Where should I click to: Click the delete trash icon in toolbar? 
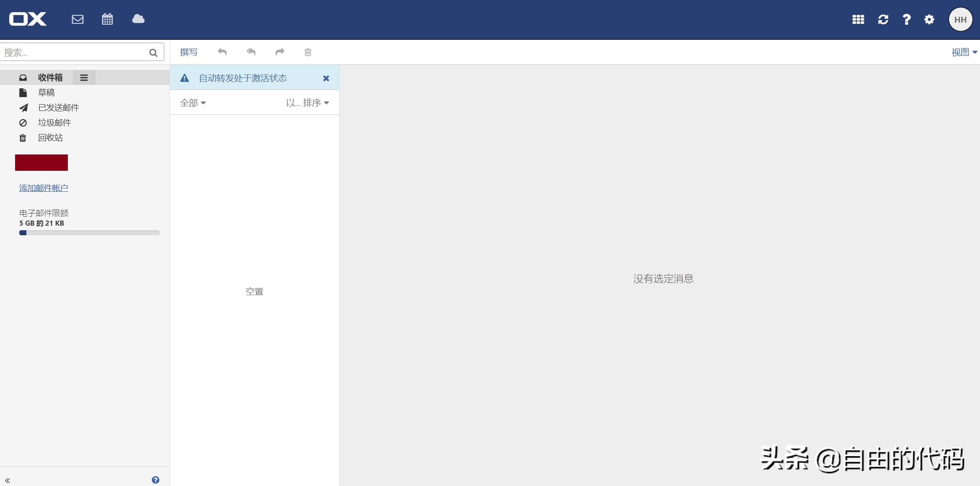308,52
